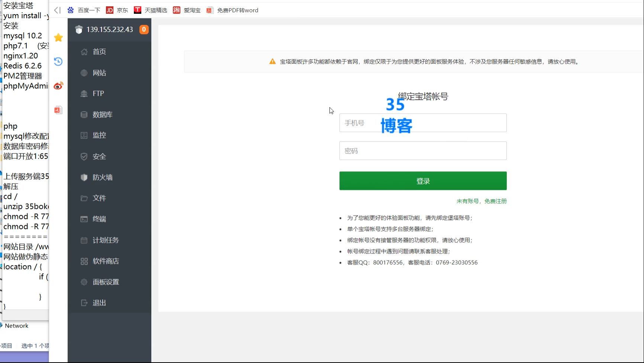The image size is (644, 363).
Task: Click the 未有账号，免费注册 link
Action: [481, 201]
